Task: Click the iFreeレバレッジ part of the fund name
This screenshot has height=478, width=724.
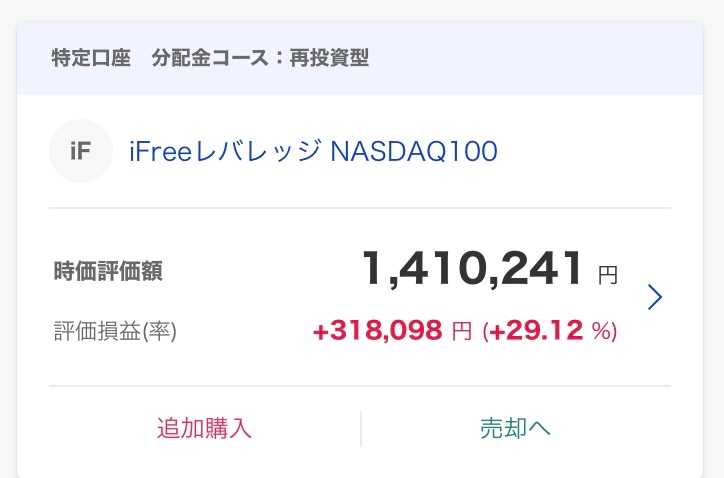Action: tap(225, 151)
